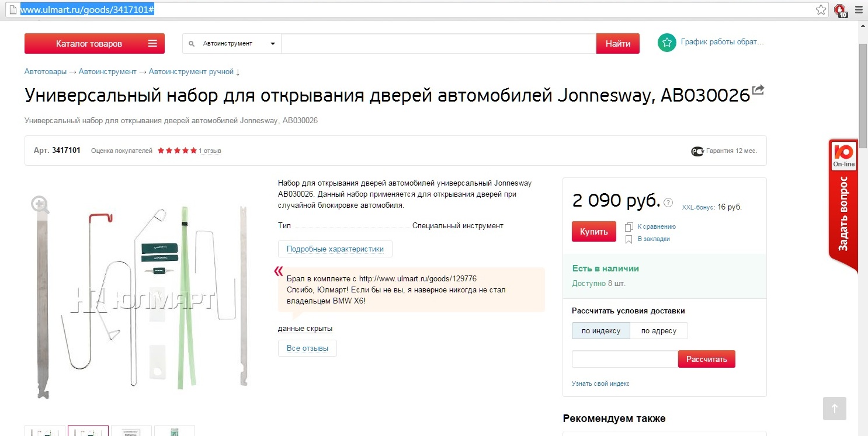Click the scroll-to-top arrow button
Image resolution: width=868 pixels, height=436 pixels.
click(834, 409)
